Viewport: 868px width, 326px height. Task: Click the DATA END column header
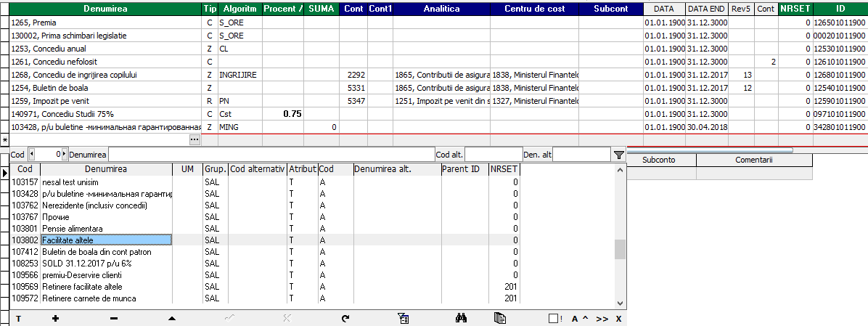pos(706,9)
